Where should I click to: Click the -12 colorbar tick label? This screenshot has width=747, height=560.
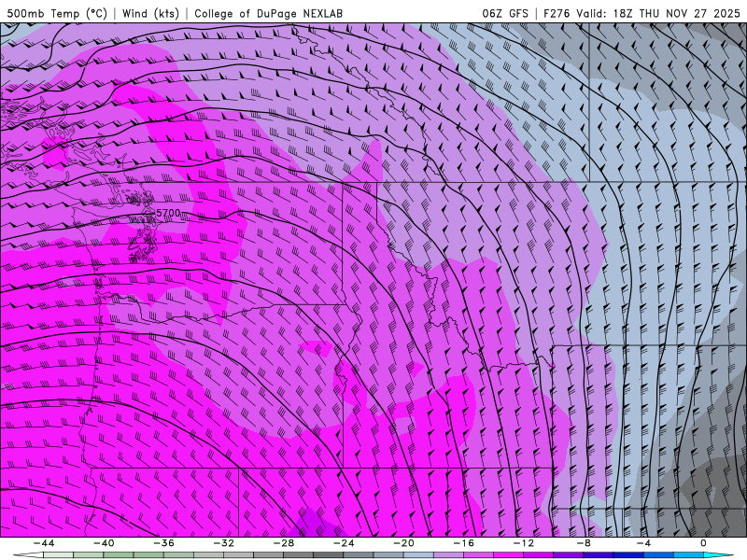click(524, 543)
